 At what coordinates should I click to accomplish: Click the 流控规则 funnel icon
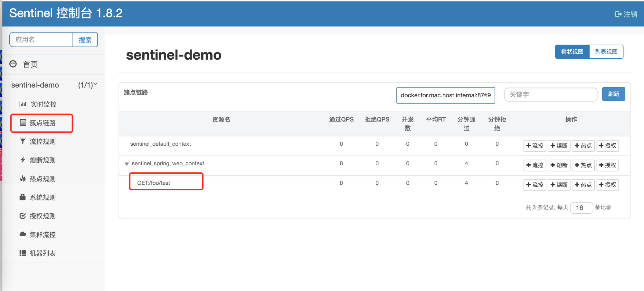(23, 141)
